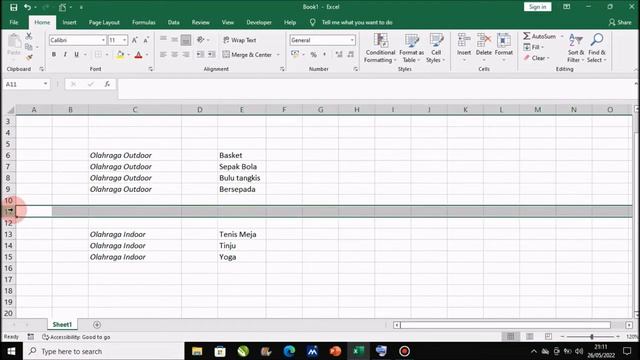Apply Accounting Number Format
Viewport: 640px width, 360px height.
[295, 54]
